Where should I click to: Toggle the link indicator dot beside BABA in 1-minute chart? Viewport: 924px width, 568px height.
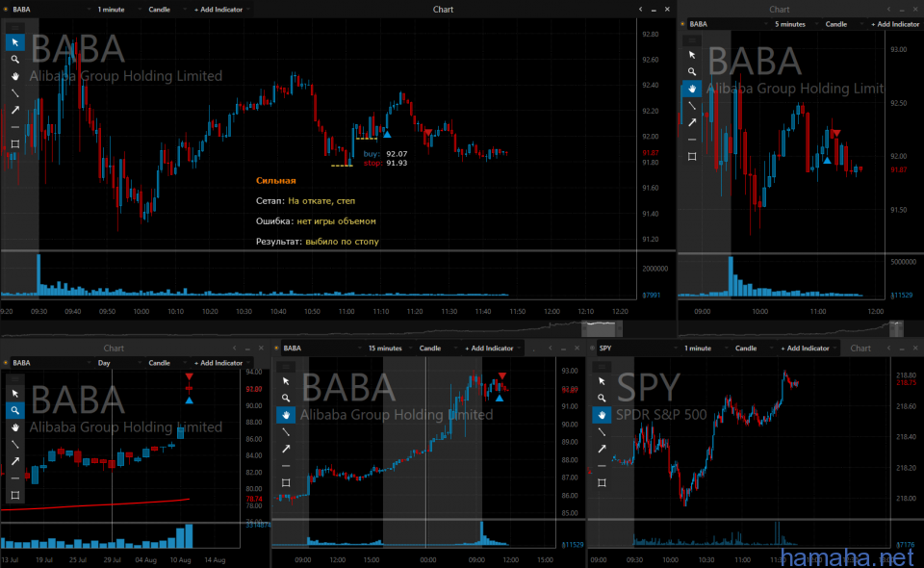[7, 9]
